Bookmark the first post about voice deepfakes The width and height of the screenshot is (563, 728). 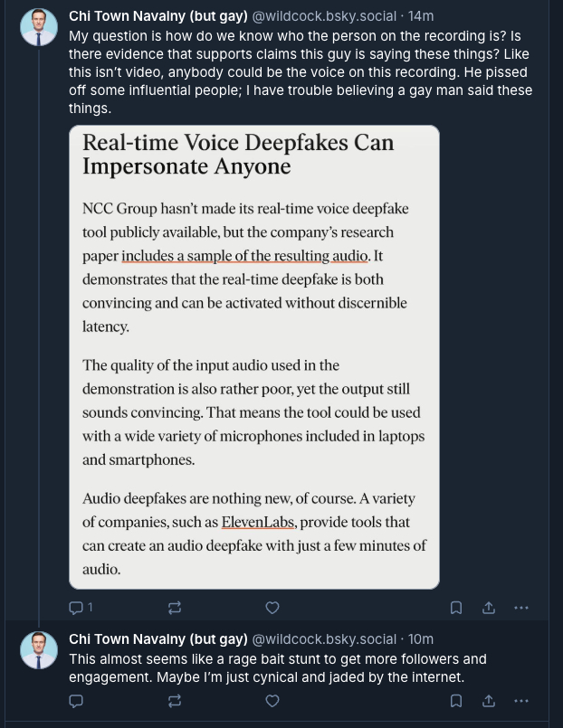(456, 608)
